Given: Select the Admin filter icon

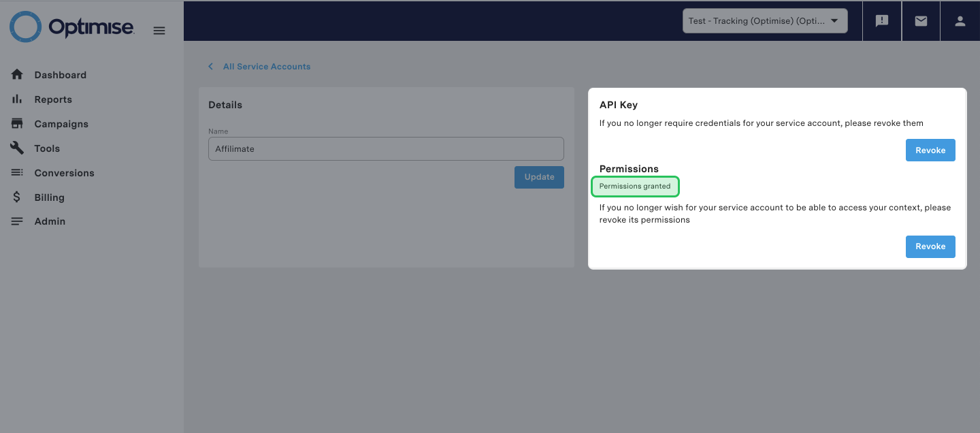Looking at the screenshot, I should click(x=17, y=221).
